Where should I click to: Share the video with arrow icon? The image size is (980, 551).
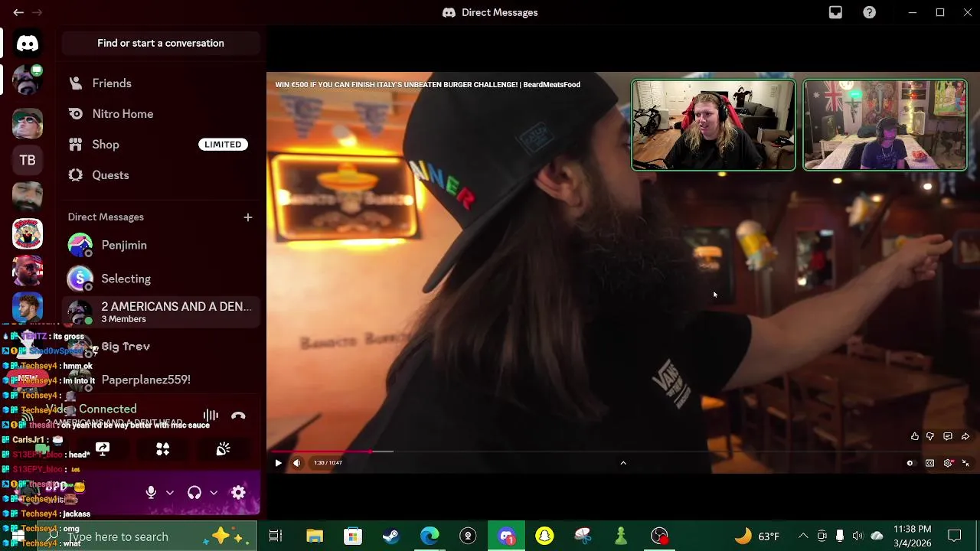coord(965,436)
